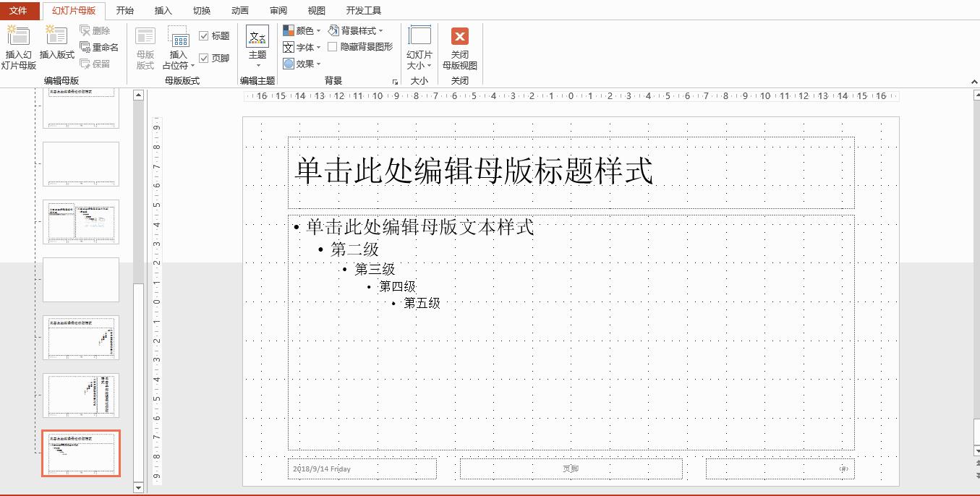Open 幻灯片大小 (Slide Size) options
Screen dimensions: 980x496
point(419,43)
